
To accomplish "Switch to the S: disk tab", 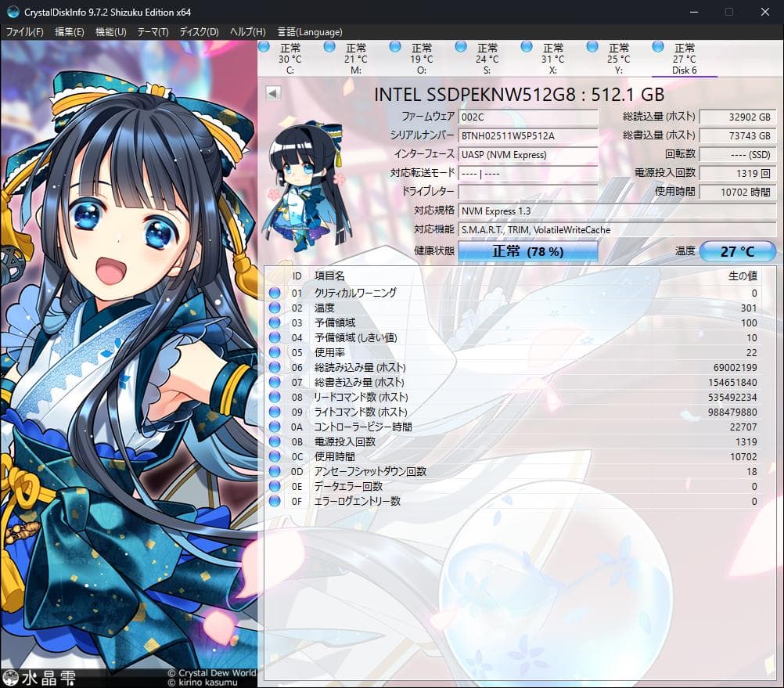I will click(x=487, y=59).
